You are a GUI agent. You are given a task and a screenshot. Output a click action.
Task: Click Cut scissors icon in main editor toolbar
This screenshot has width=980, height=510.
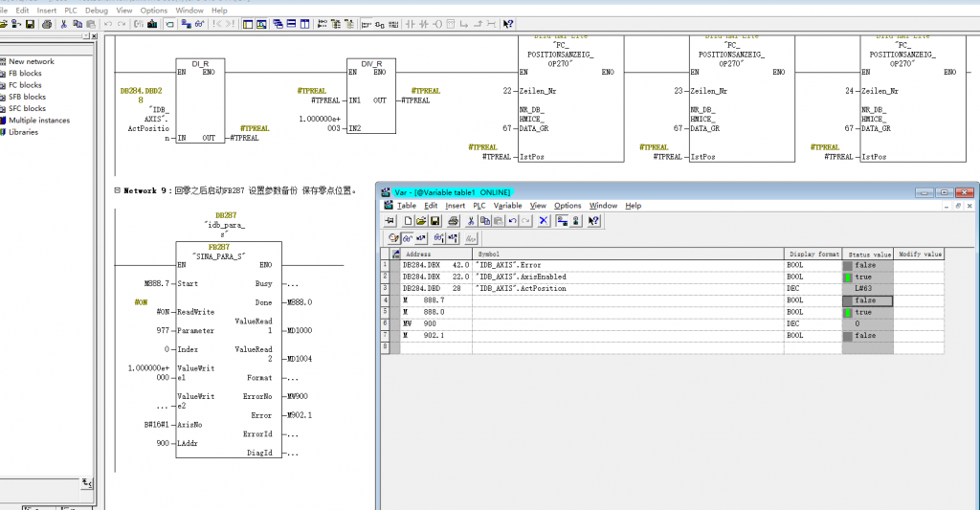63,24
